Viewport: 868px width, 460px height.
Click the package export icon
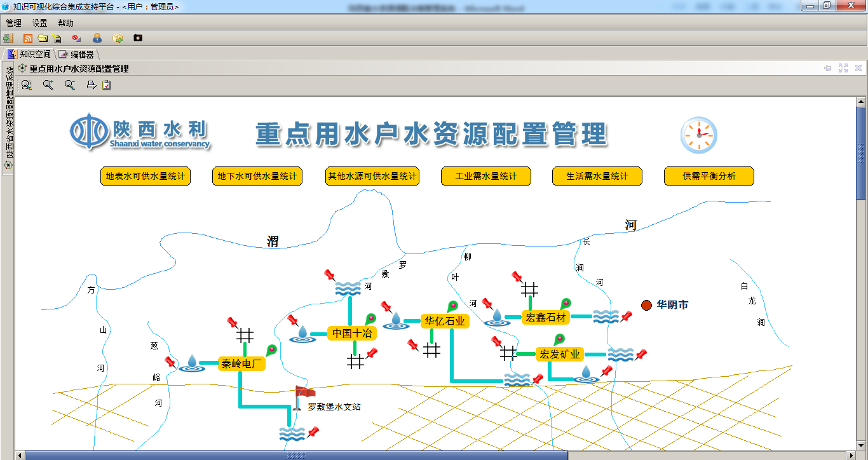pos(118,38)
